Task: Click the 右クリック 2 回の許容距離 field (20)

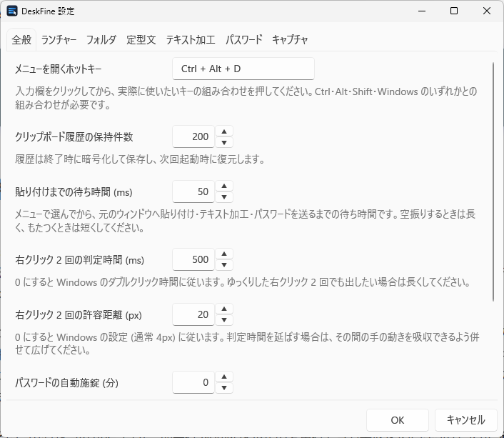Action: (x=193, y=314)
